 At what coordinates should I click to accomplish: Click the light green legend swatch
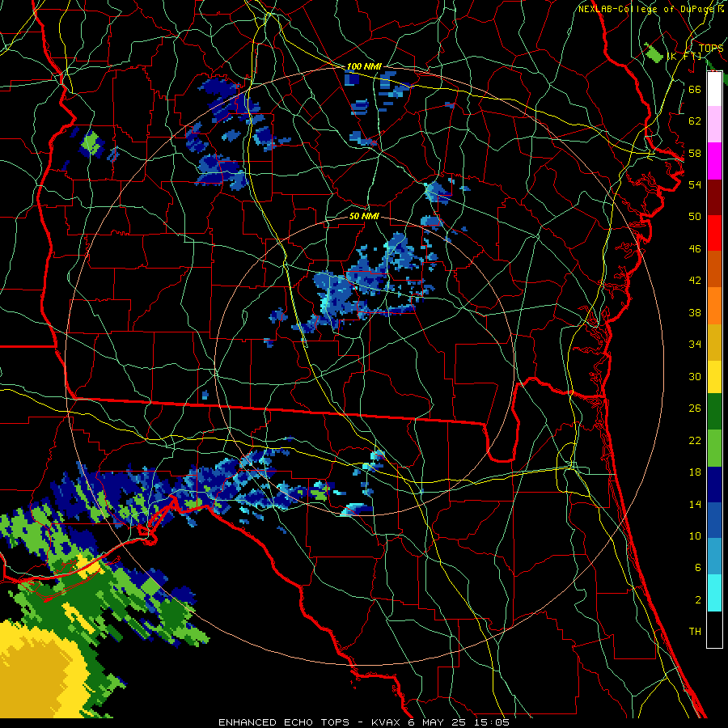[714, 448]
